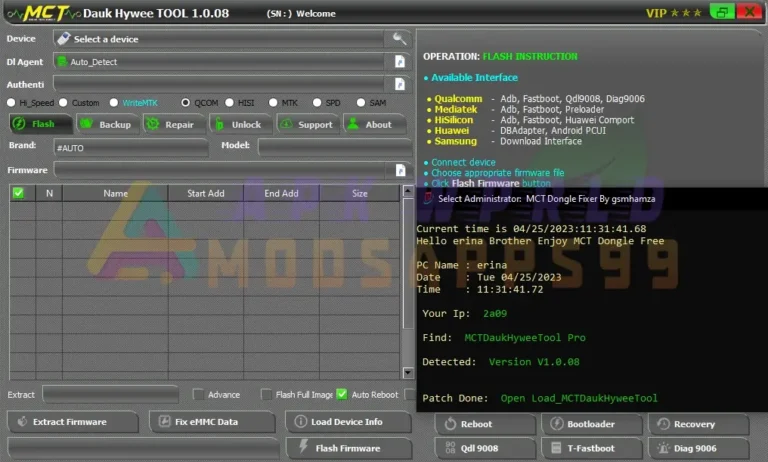Browse for a Dl Agent file
Image resolution: width=768 pixels, height=462 pixels.
(x=400, y=62)
